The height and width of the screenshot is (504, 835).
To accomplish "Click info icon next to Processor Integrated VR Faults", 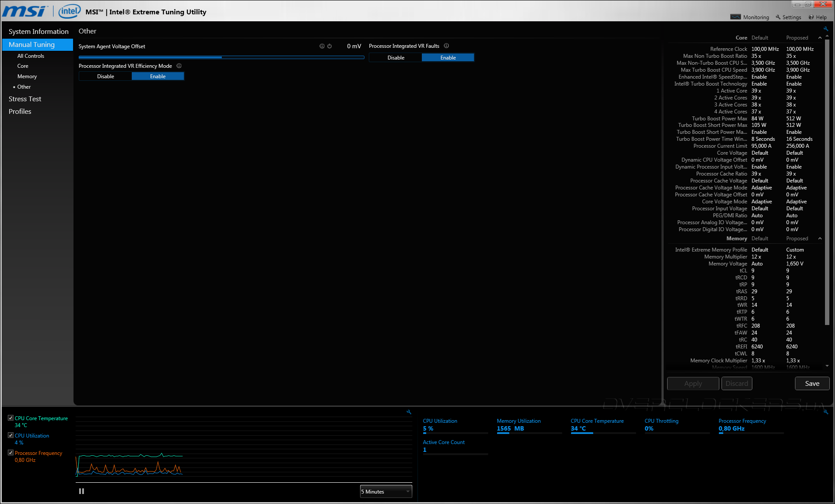I will click(x=446, y=46).
